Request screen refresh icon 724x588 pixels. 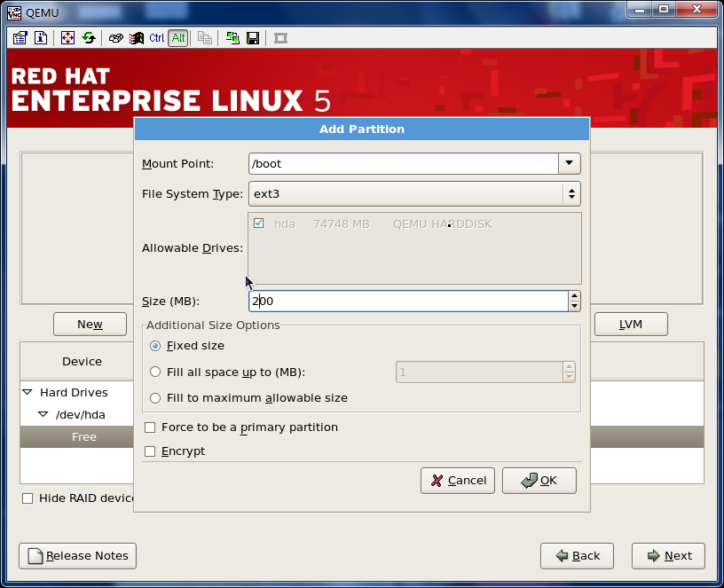[x=89, y=38]
